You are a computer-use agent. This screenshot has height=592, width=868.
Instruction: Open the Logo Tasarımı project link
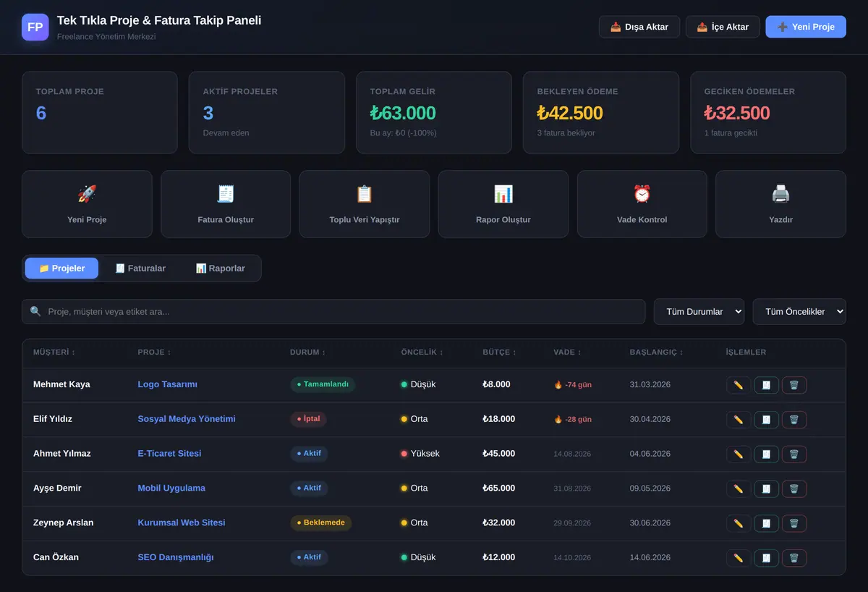point(168,385)
